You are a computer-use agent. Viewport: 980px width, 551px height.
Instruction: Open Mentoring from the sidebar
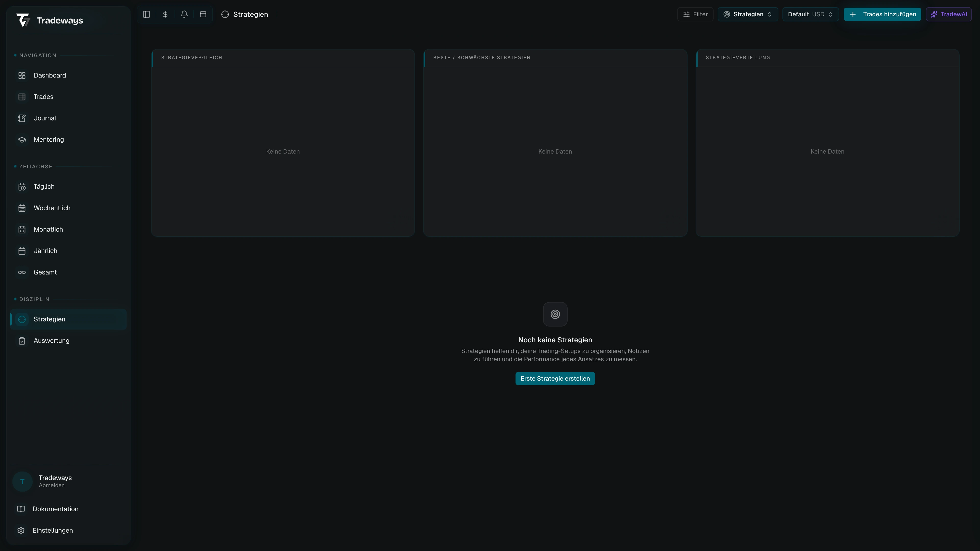[49, 140]
